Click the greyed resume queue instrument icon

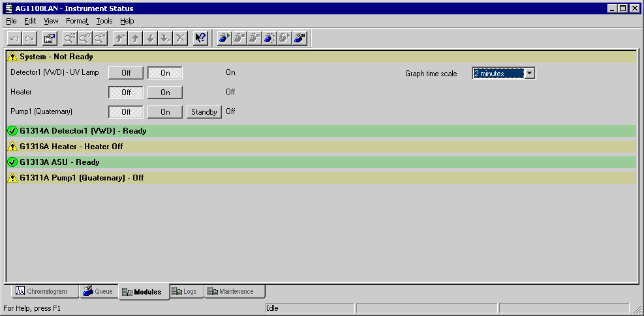(284, 38)
